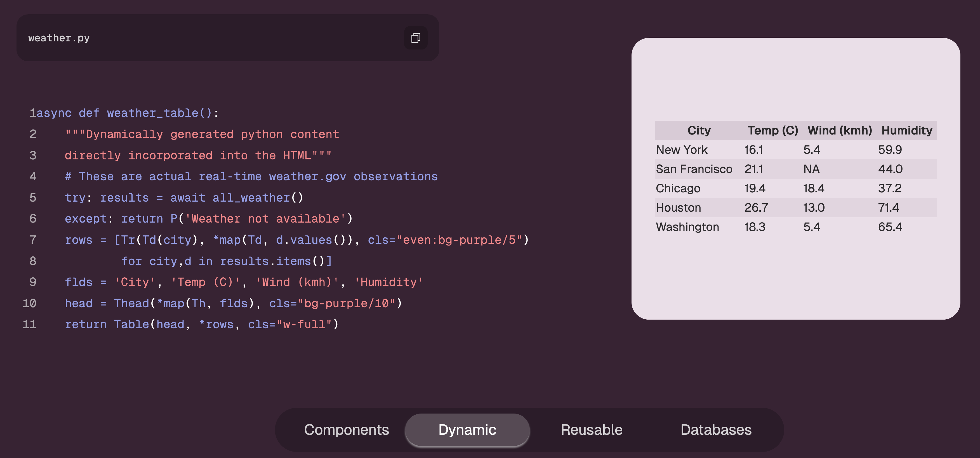Image resolution: width=980 pixels, height=458 pixels.
Task: Click the NA wind value cell
Action: [811, 169]
